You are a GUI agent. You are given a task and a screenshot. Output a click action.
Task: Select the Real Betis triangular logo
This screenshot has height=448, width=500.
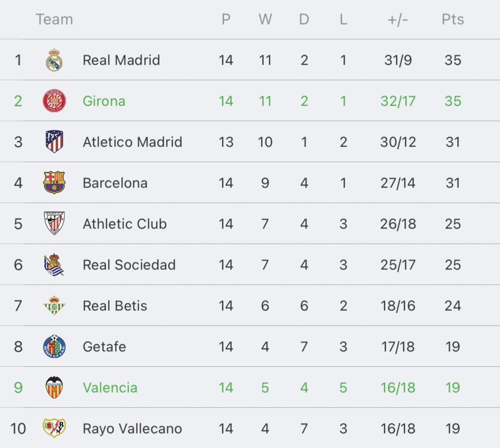click(x=54, y=305)
